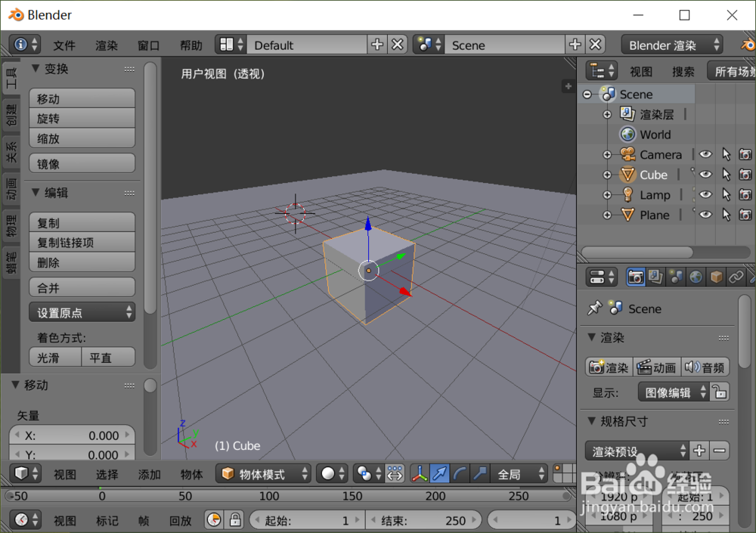Click the 删除 button
This screenshot has width=756, height=533.
pos(82,262)
